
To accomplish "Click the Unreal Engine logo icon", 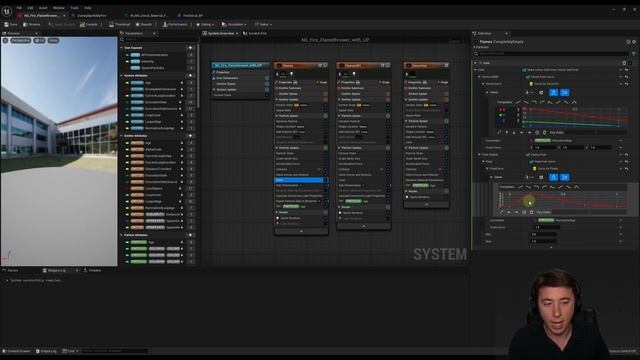I will 7,11.
